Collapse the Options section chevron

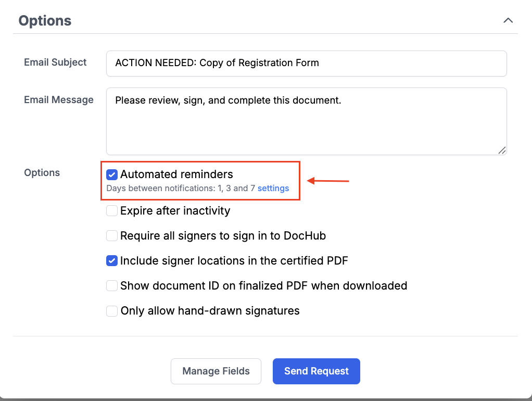point(508,20)
